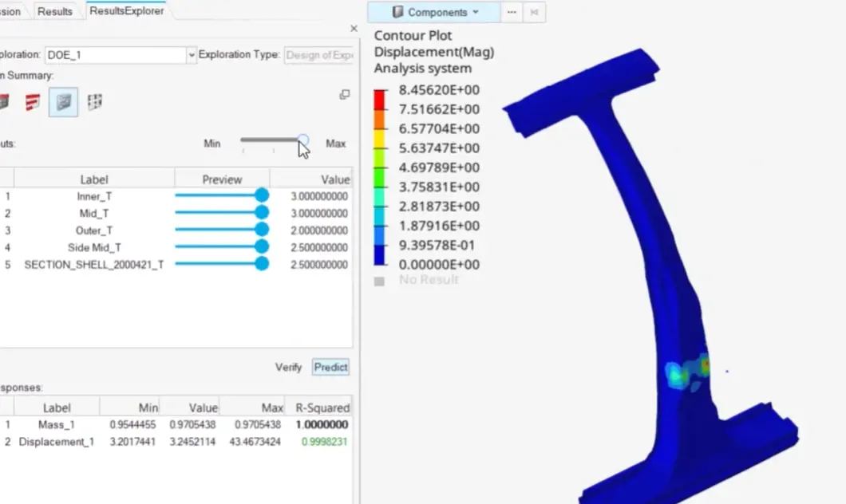
Task: Click the pop-out window icon
Action: tap(345, 94)
